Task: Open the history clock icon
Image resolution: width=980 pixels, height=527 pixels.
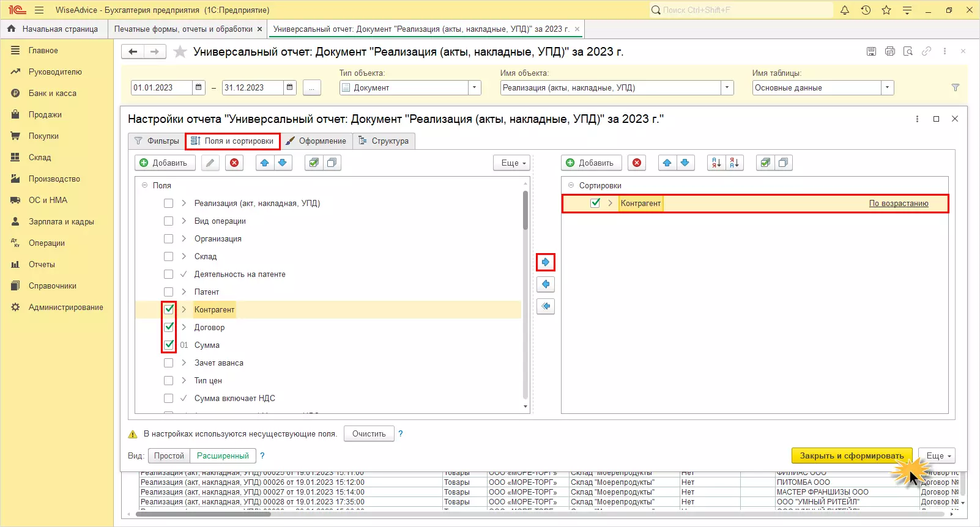Action: point(866,10)
